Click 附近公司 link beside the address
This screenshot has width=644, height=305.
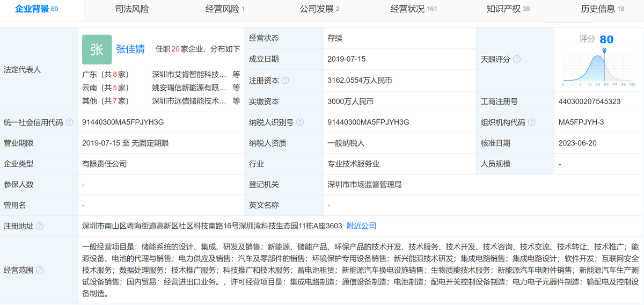coord(361,226)
